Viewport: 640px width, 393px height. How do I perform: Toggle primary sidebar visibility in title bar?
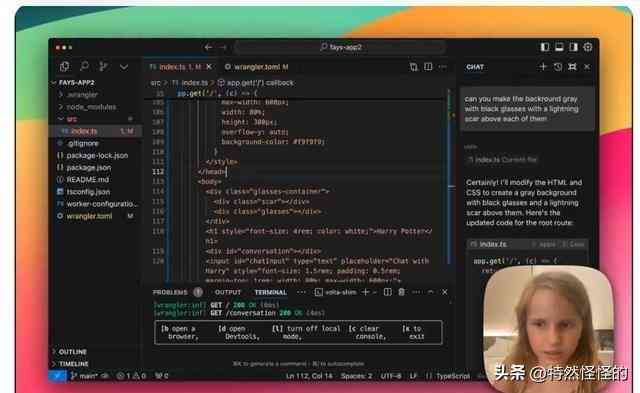pyautogui.click(x=545, y=47)
